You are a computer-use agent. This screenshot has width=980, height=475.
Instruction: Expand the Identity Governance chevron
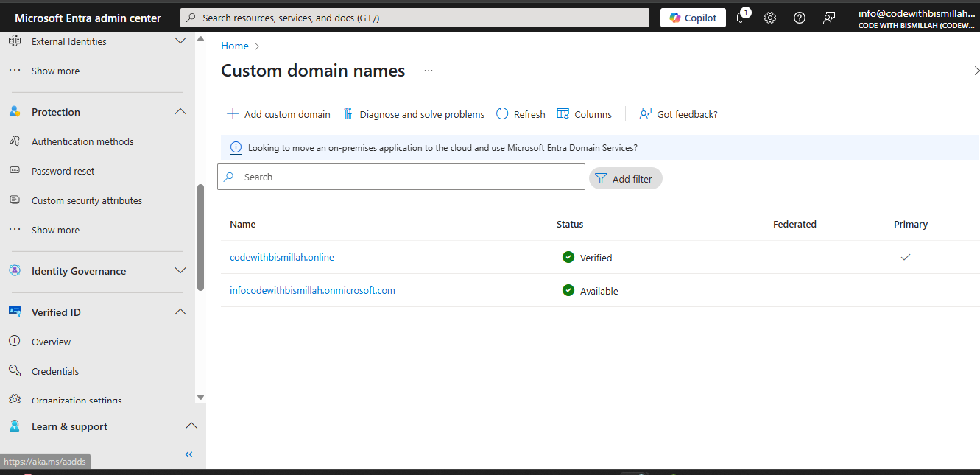tap(180, 271)
